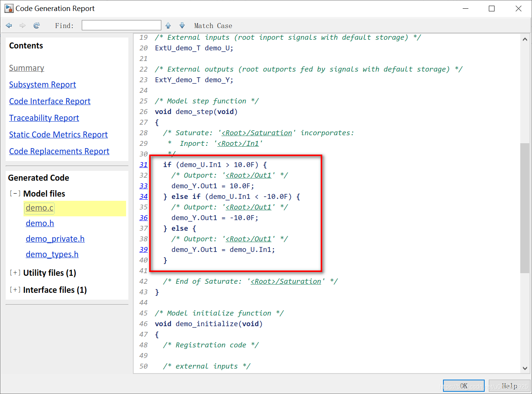The width and height of the screenshot is (532, 394).
Task: Close the Code Generation Report window
Action: click(518, 8)
